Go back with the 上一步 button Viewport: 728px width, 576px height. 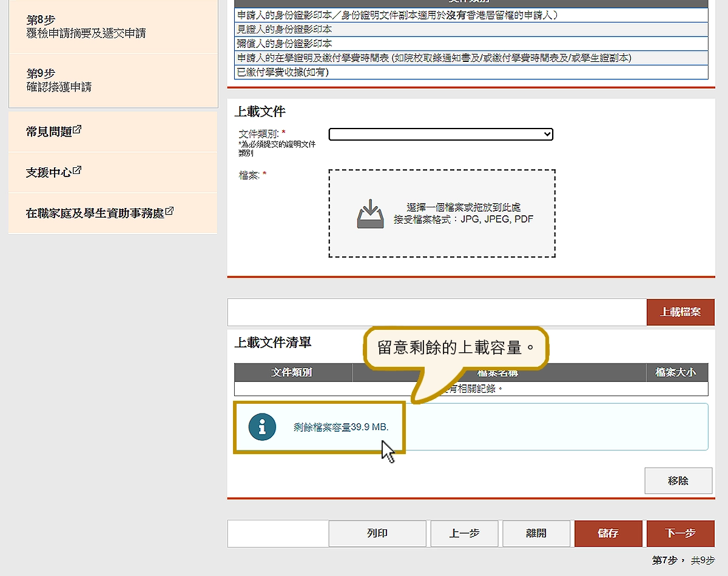[464, 534]
